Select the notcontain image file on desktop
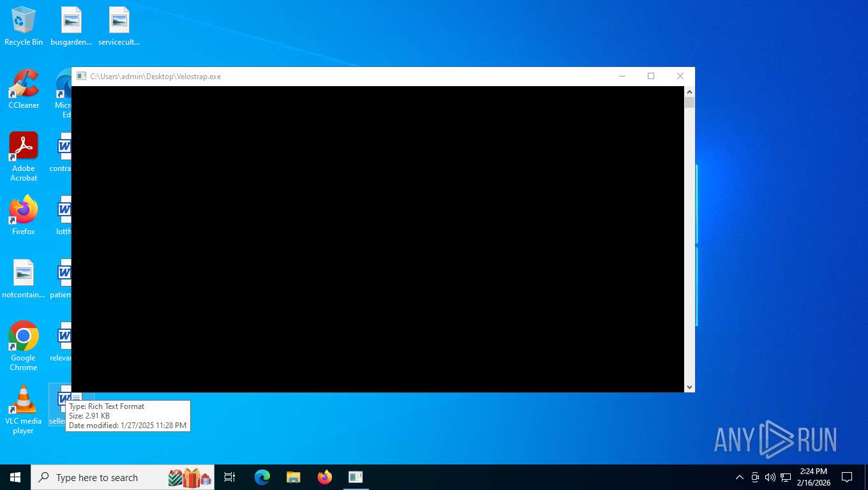 click(24, 279)
